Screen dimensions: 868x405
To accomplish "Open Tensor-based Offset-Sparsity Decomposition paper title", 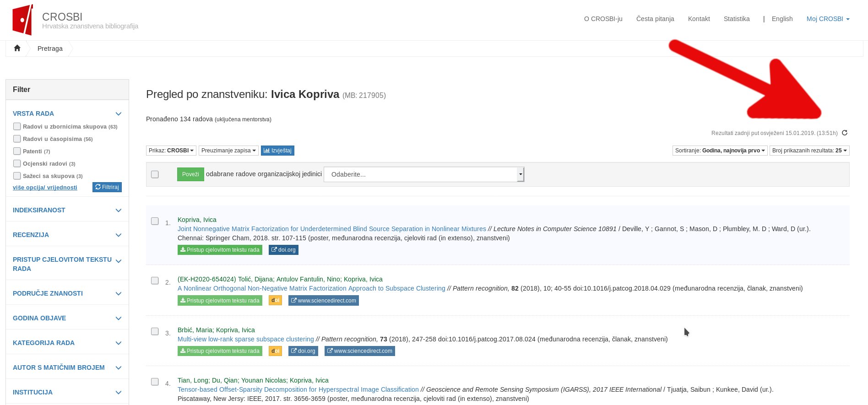I will point(298,389).
